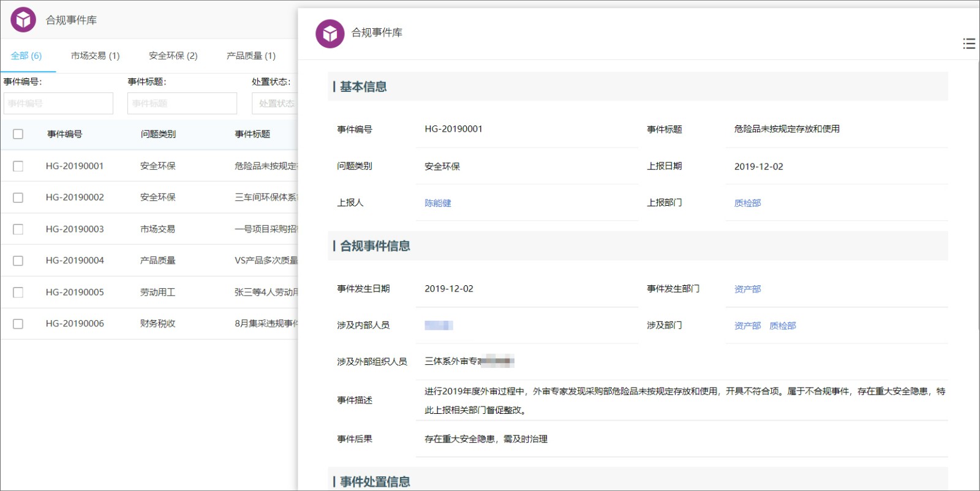This screenshot has width=980, height=491.
Task: Focus the 事件编号 filter input
Action: pyautogui.click(x=58, y=103)
